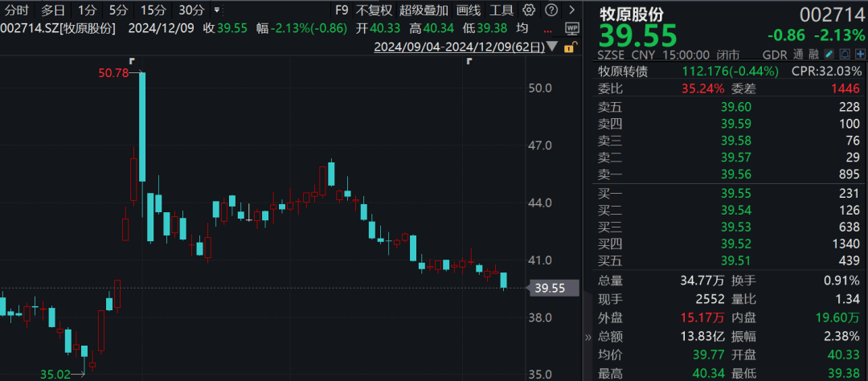Select the 5分 period tab
Viewport: 868px width, 381px height.
(x=117, y=10)
